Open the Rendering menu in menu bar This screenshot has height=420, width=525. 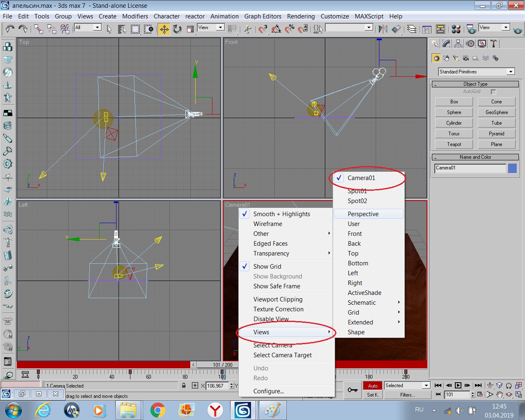point(301,16)
